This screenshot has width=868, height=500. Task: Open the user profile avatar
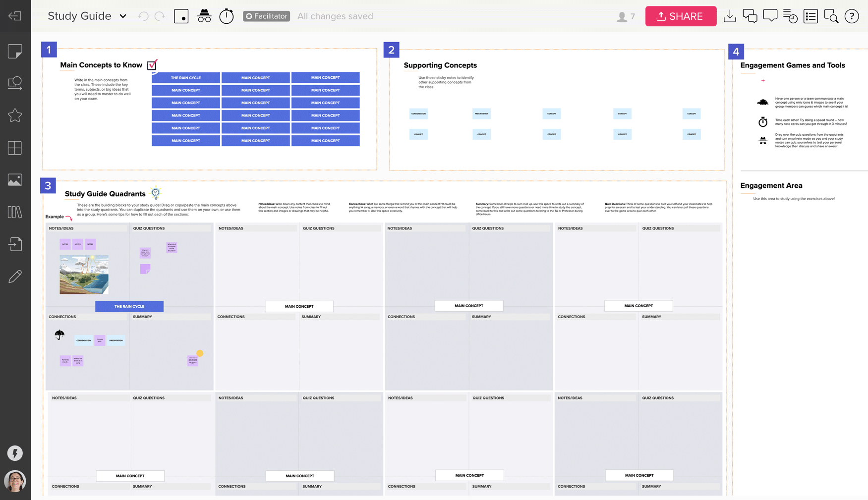coord(15,481)
